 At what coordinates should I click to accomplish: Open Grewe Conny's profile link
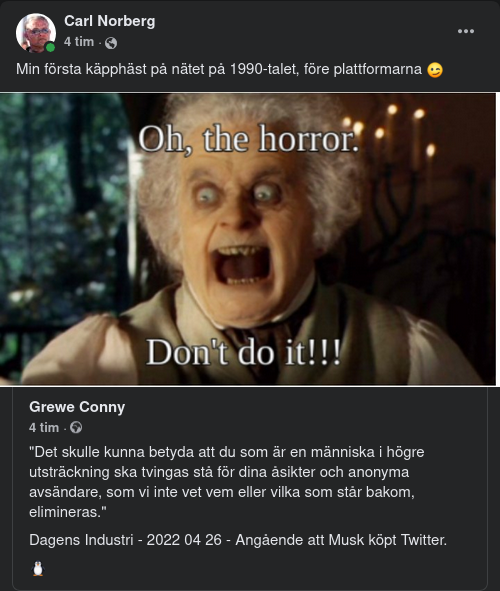(x=77, y=407)
